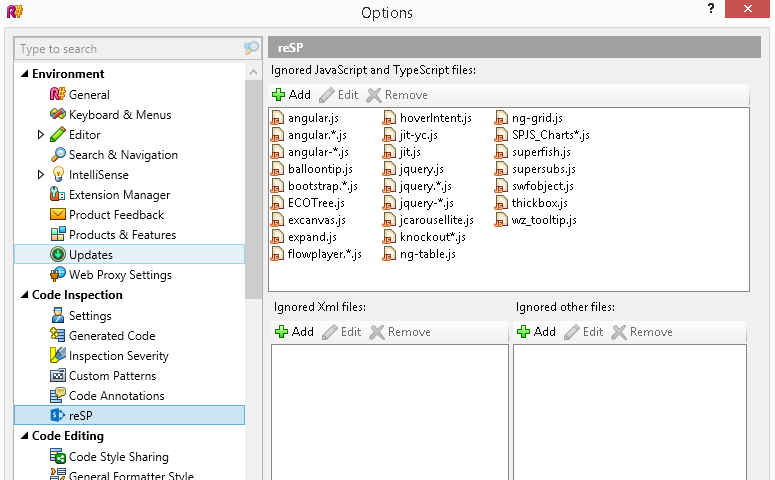Viewport: 775px width, 480px height.
Task: Click the reSP SharePoint icon in tree
Action: [x=58, y=416]
